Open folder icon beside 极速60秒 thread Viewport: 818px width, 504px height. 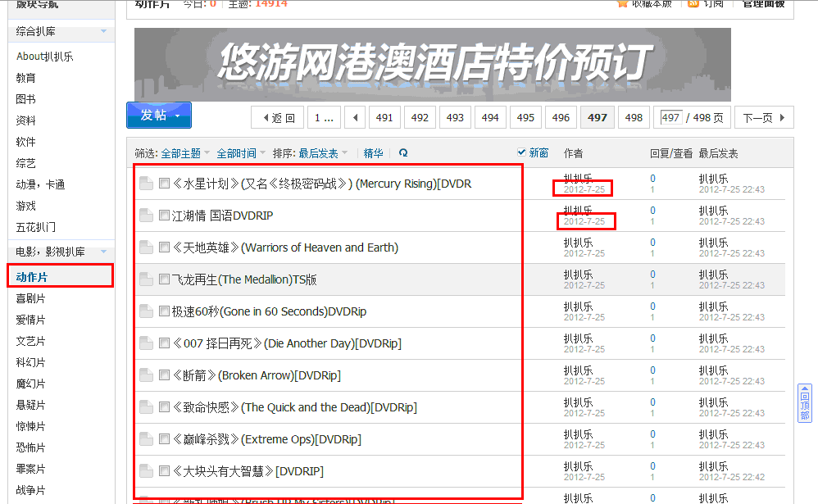coord(146,311)
